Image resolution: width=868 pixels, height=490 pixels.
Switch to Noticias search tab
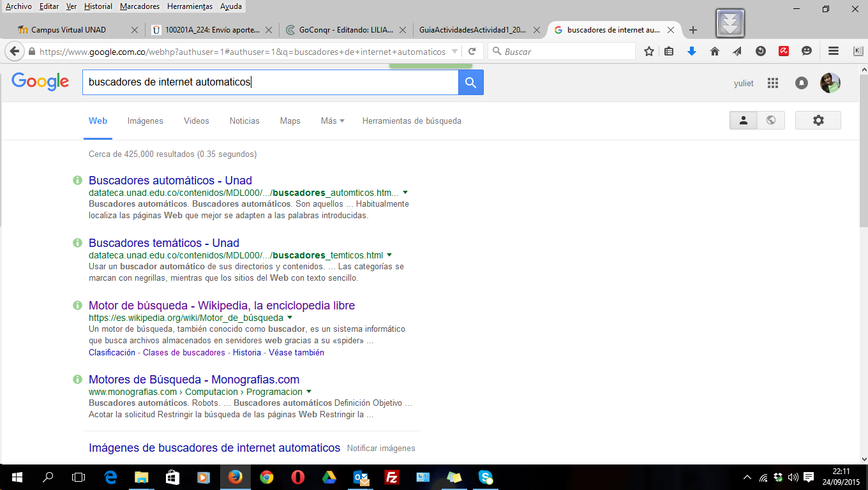coord(244,121)
